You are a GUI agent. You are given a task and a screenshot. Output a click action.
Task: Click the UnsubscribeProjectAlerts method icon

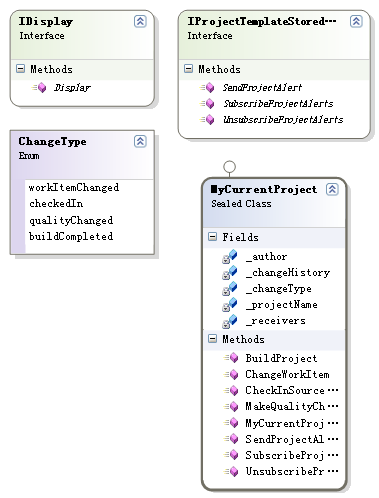(207, 120)
